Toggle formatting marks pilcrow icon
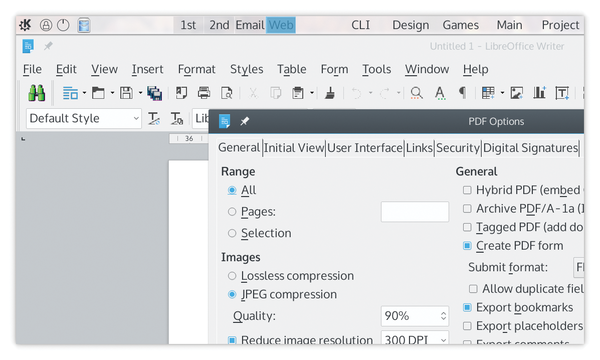The width and height of the screenshot is (600, 360). coord(462,93)
